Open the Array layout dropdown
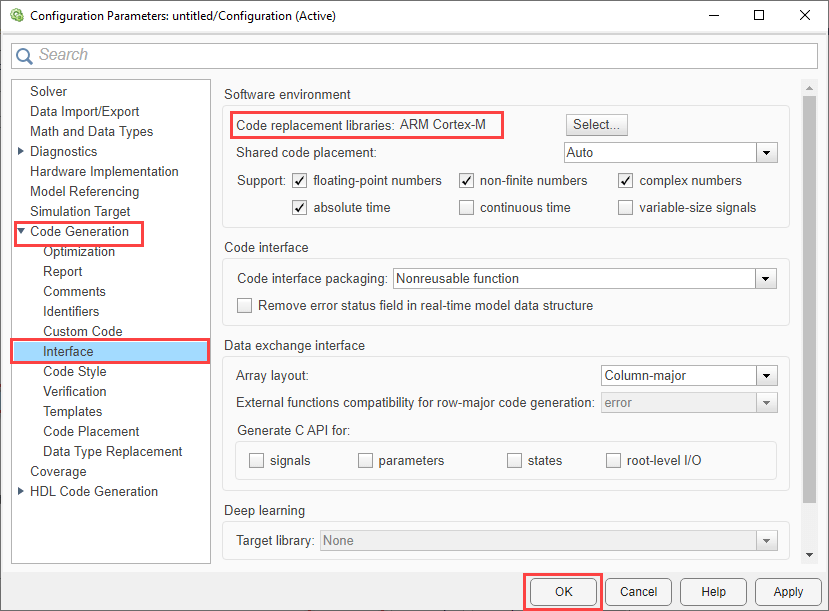Viewport: 829px width, 611px height. pyautogui.click(x=766, y=376)
